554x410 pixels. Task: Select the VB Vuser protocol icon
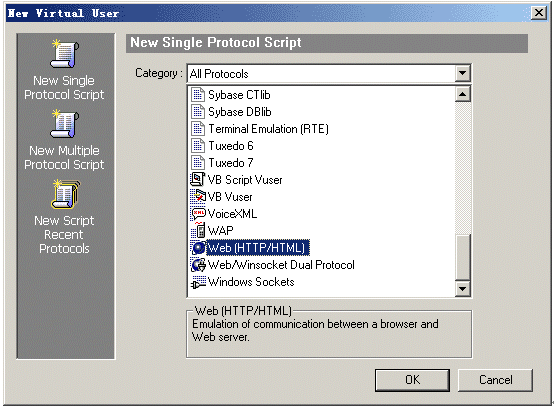198,196
